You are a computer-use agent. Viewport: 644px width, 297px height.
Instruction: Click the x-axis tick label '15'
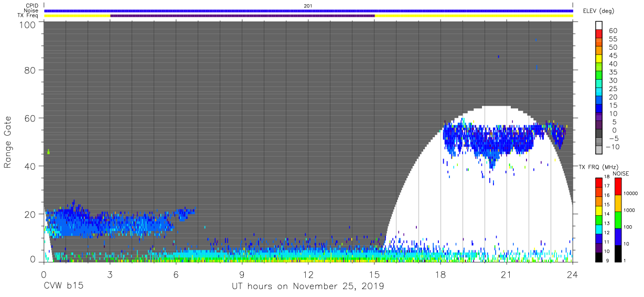tap(374, 273)
